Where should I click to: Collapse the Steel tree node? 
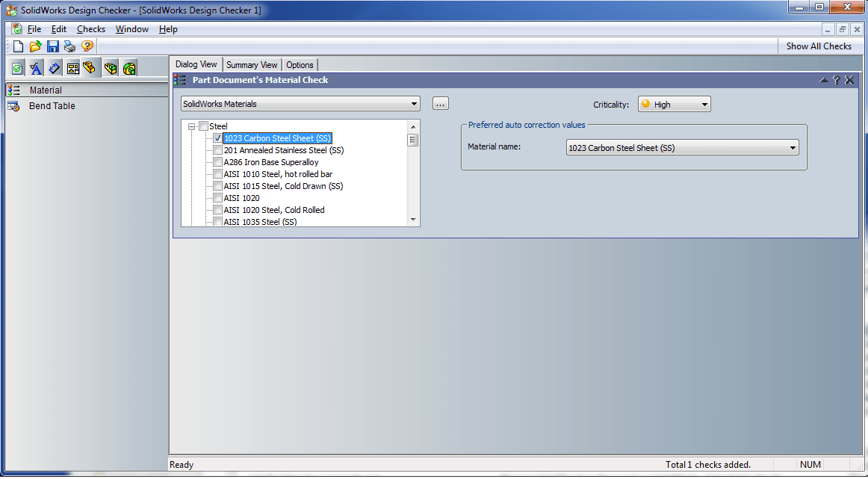193,126
